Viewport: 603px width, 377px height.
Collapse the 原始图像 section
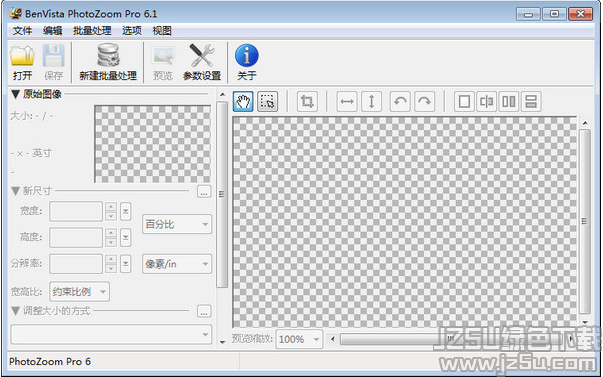pos(15,94)
